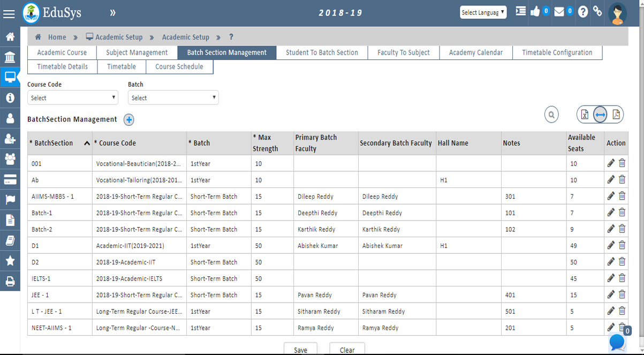The width and height of the screenshot is (644, 355).
Task: Toggle the hamburger menu sidebar
Action: (x=9, y=14)
